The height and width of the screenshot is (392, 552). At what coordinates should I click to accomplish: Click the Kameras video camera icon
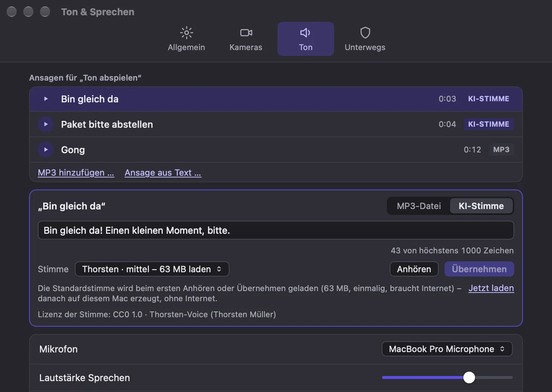[246, 33]
